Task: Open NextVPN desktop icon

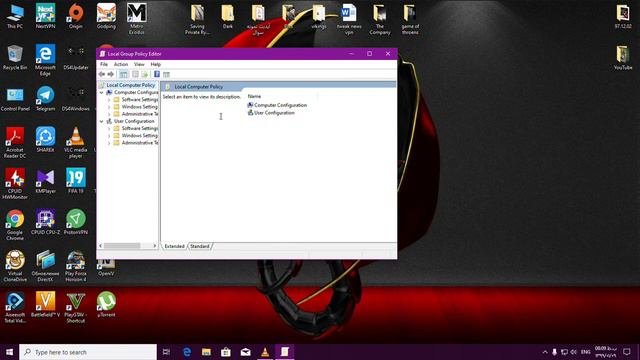Action: pyautogui.click(x=45, y=17)
